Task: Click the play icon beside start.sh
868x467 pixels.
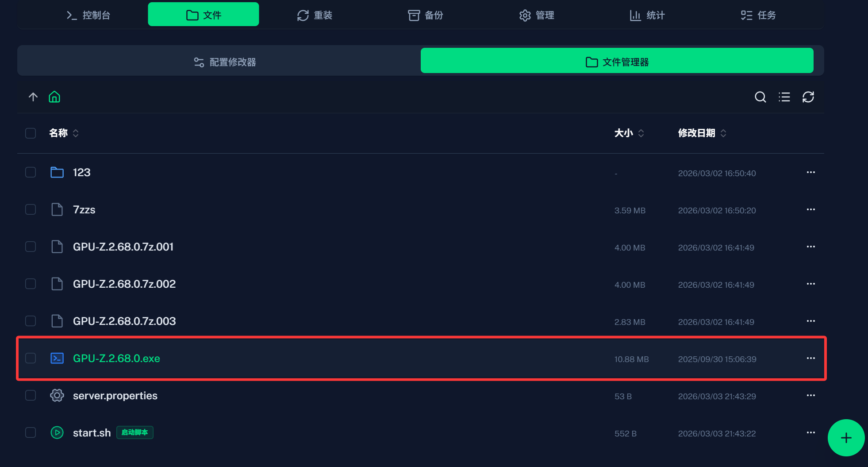Action: click(x=57, y=432)
